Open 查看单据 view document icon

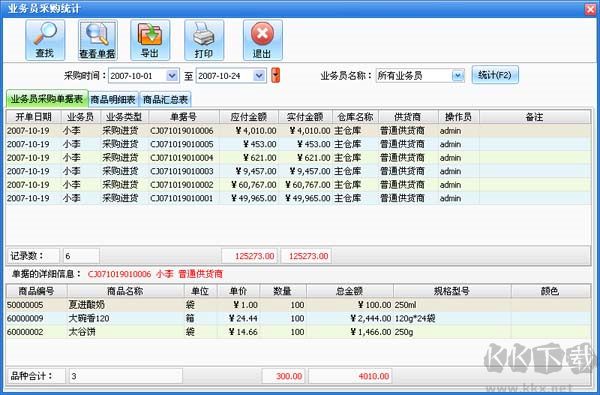pos(98,40)
